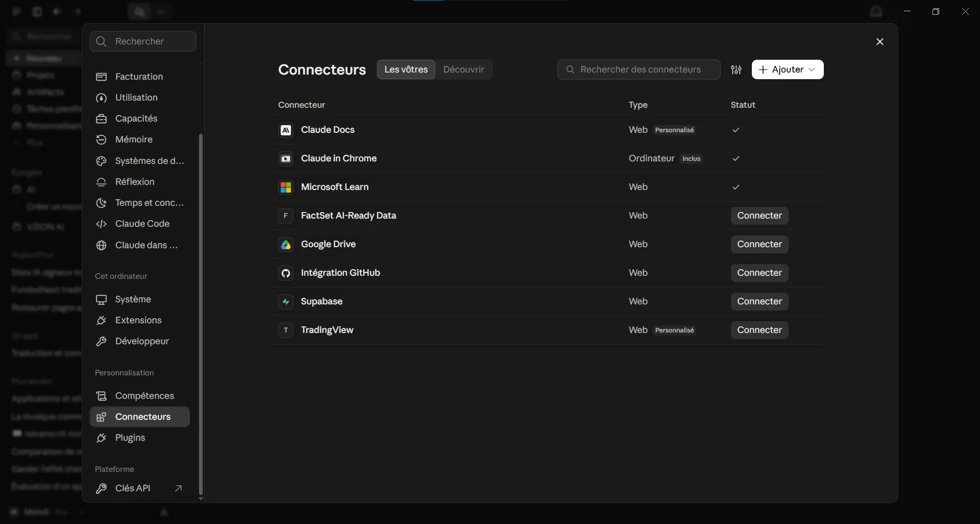This screenshot has height=524, width=980.
Task: Open Utilisation in the settings sidebar
Action: coord(139,98)
